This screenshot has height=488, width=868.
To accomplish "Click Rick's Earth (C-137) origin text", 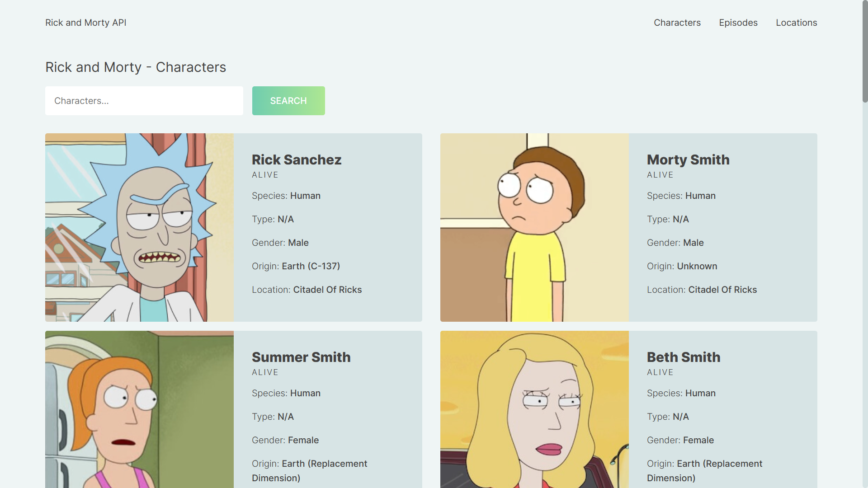I will (311, 266).
